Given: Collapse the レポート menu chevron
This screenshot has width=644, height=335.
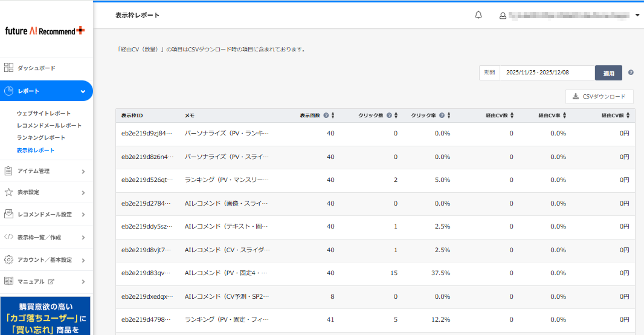Looking at the screenshot, I should [83, 91].
